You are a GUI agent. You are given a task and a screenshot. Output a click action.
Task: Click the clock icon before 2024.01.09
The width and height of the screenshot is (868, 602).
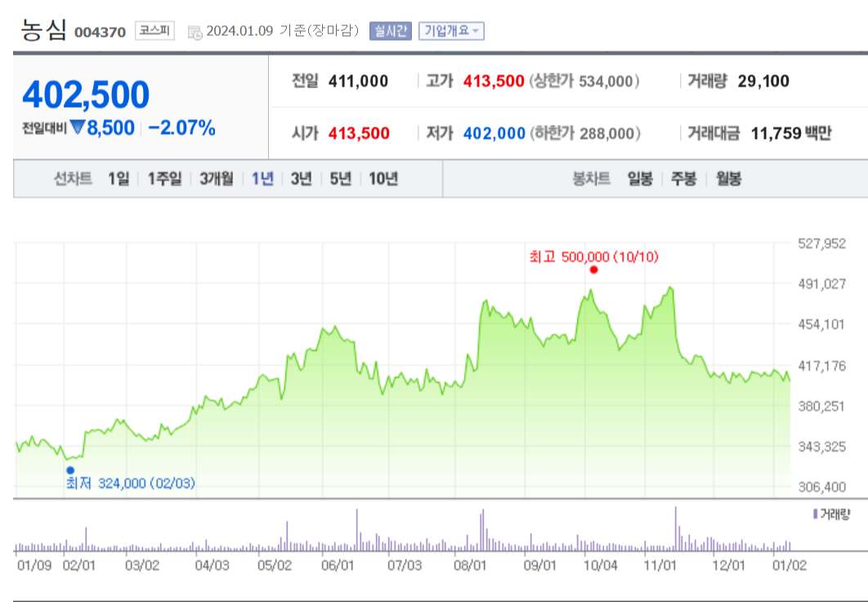(195, 32)
